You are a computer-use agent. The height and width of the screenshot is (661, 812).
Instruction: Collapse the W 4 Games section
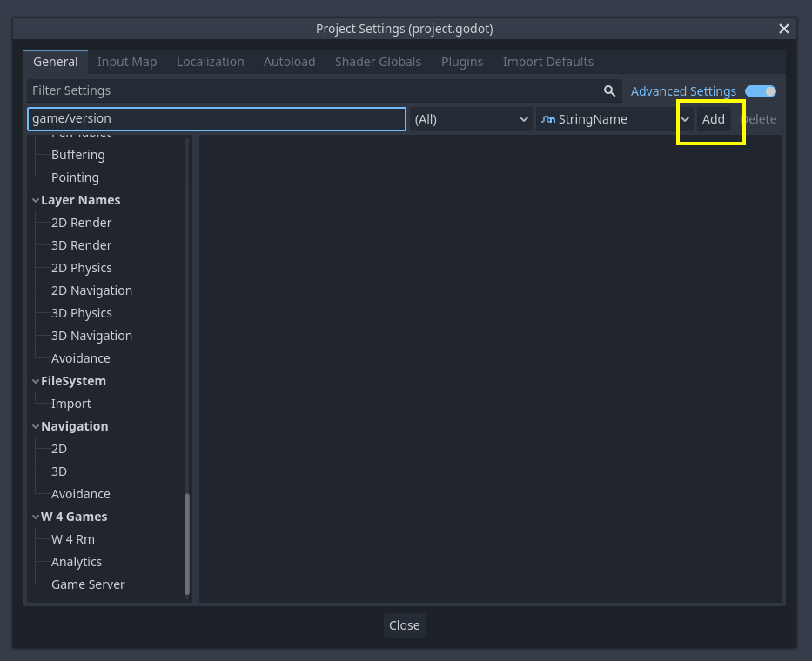pos(35,517)
